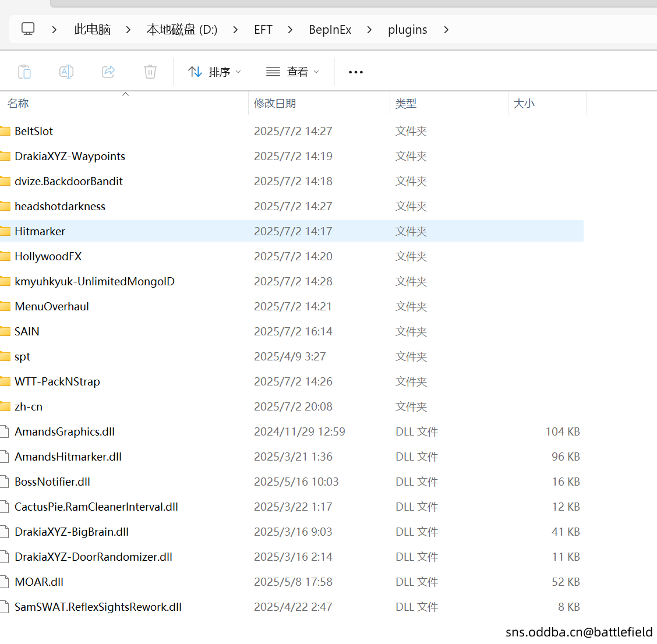The height and width of the screenshot is (644, 657).
Task: Click the HollywoodFX folder icon
Action: (5, 256)
